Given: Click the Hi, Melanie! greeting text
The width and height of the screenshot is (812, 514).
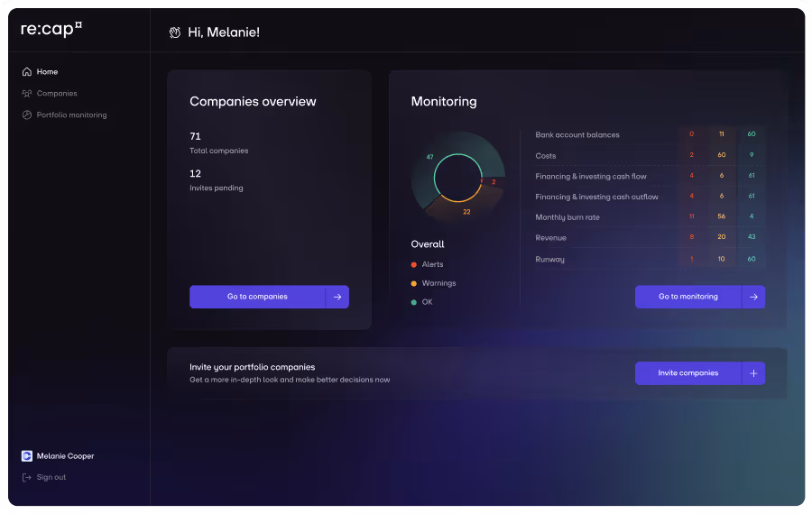Looking at the screenshot, I should tap(224, 32).
